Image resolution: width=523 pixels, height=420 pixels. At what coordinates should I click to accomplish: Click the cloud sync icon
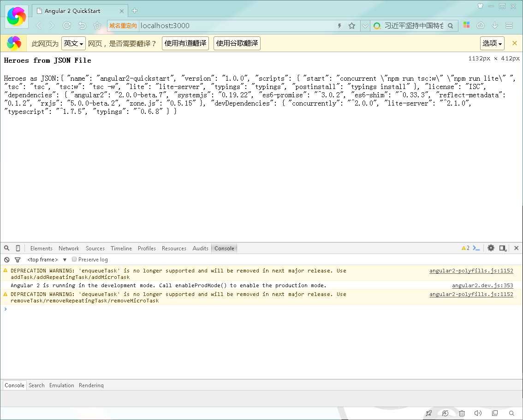point(481,25)
